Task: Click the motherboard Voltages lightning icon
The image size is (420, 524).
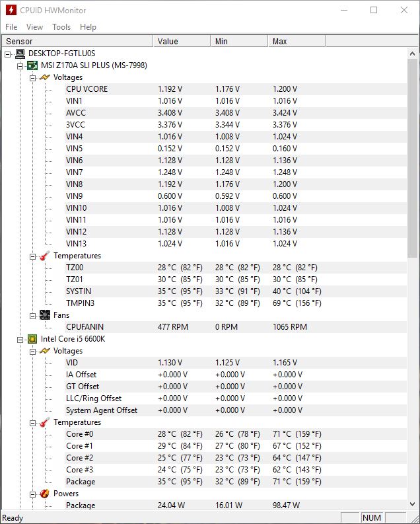Action: pos(45,77)
